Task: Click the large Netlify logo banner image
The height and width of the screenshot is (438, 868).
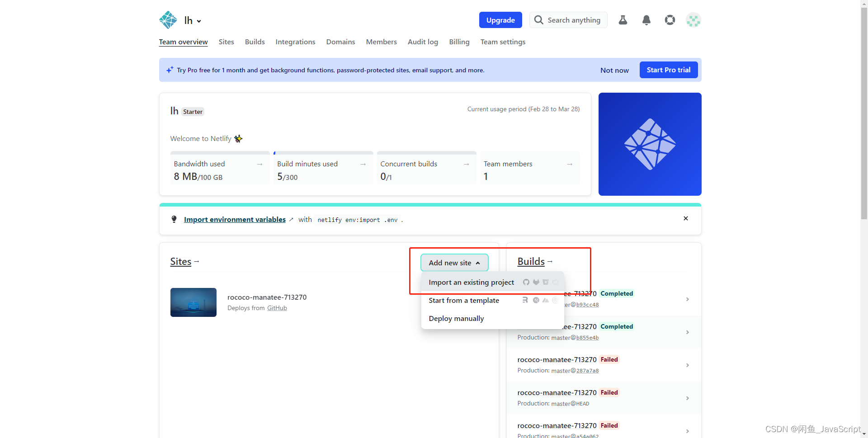Action: click(x=650, y=144)
